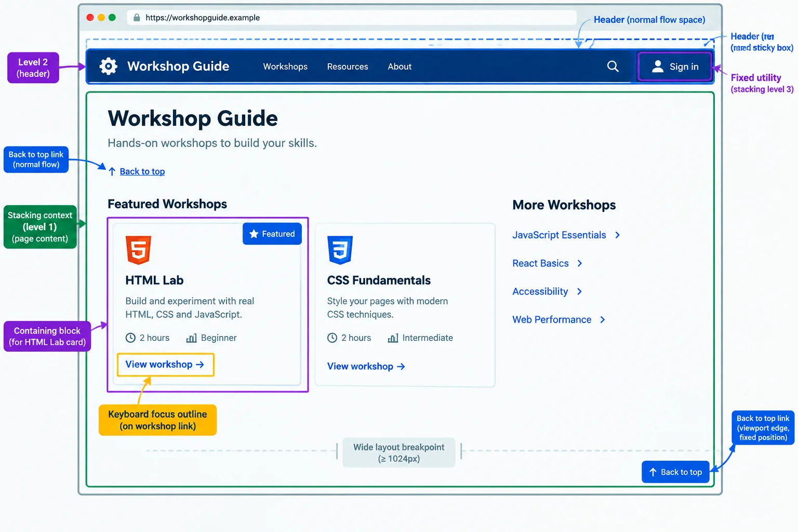Open the Resources nav item

pos(348,66)
